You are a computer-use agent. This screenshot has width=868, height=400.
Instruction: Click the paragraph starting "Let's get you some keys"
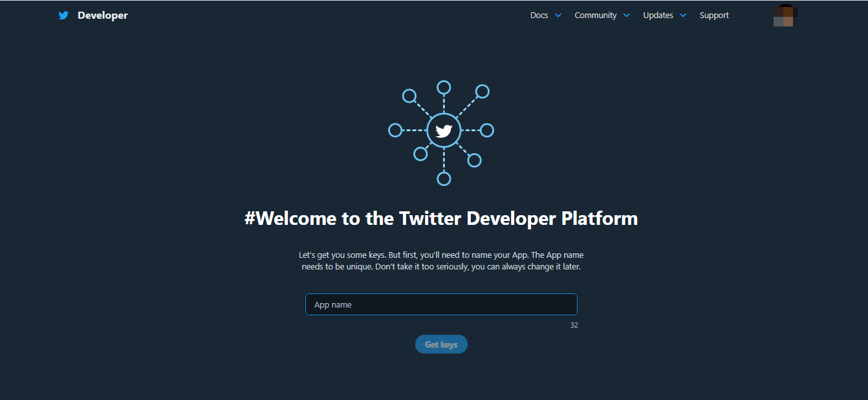[441, 261]
